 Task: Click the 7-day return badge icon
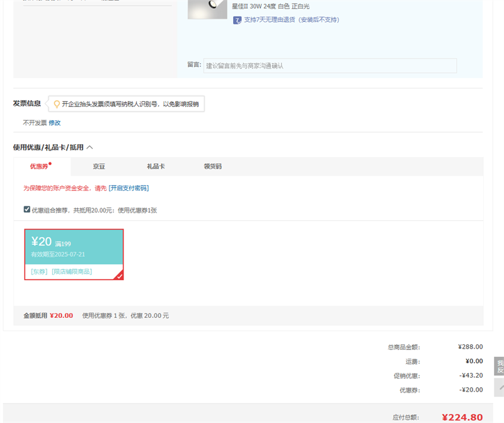point(237,20)
